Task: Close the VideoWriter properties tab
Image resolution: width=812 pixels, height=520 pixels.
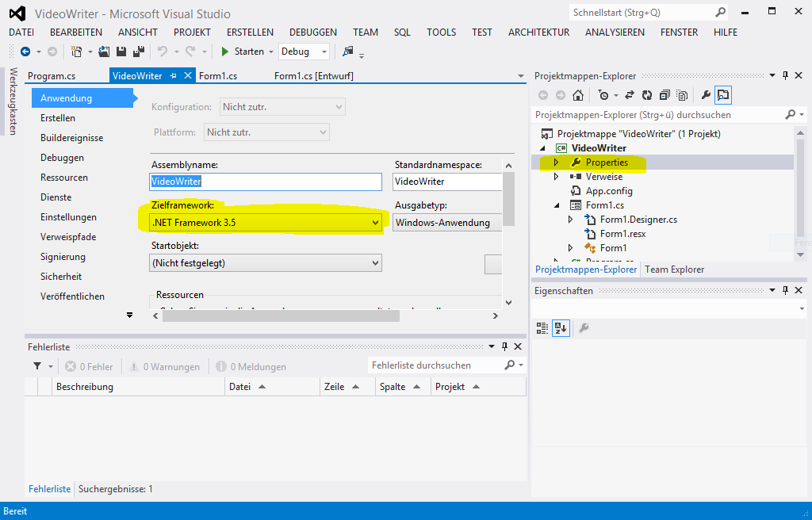Action: pyautogui.click(x=188, y=75)
